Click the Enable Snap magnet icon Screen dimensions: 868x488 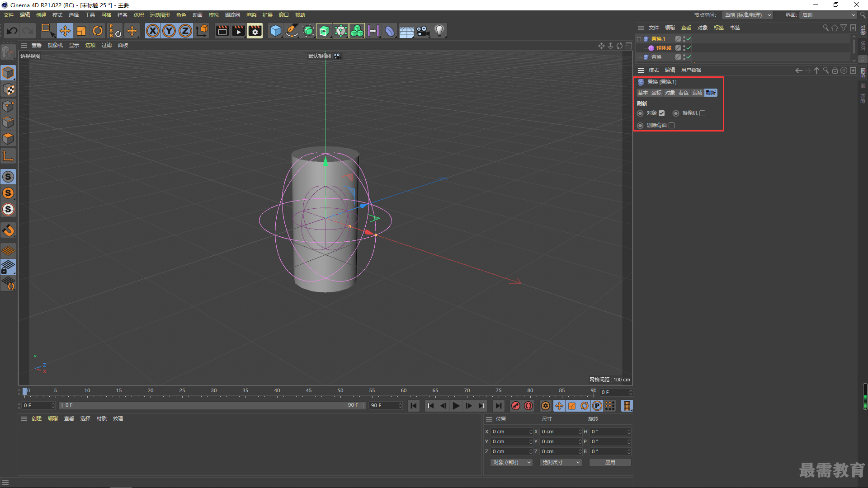(x=8, y=230)
